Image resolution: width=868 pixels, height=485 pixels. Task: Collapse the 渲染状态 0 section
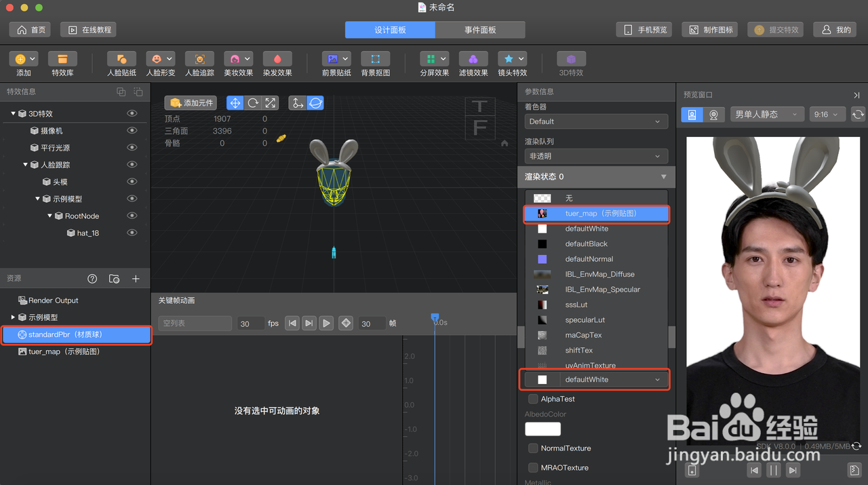pos(663,176)
